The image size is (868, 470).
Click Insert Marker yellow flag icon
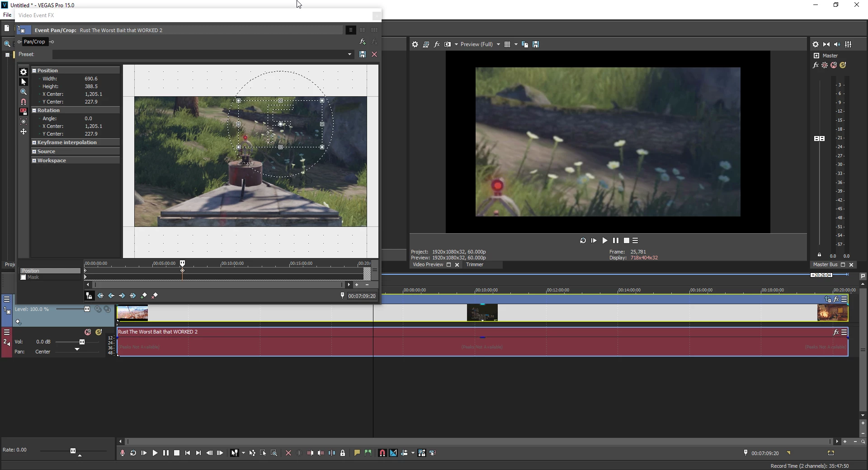tap(357, 453)
